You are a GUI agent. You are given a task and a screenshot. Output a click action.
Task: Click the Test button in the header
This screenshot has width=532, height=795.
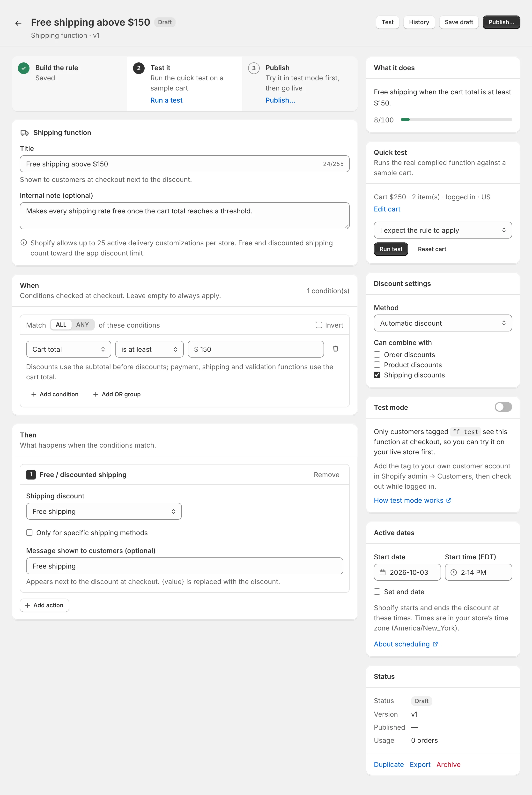tap(387, 22)
